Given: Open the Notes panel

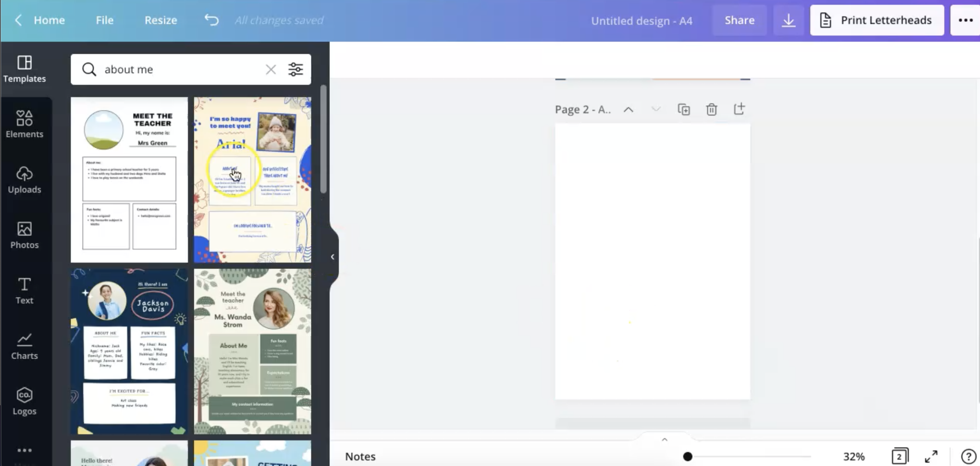Looking at the screenshot, I should click(x=360, y=456).
